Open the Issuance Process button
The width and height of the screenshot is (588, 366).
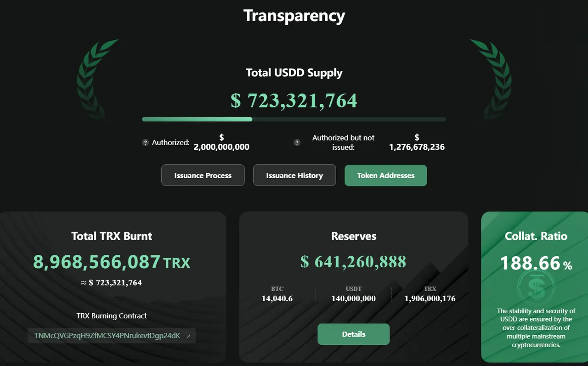point(203,175)
